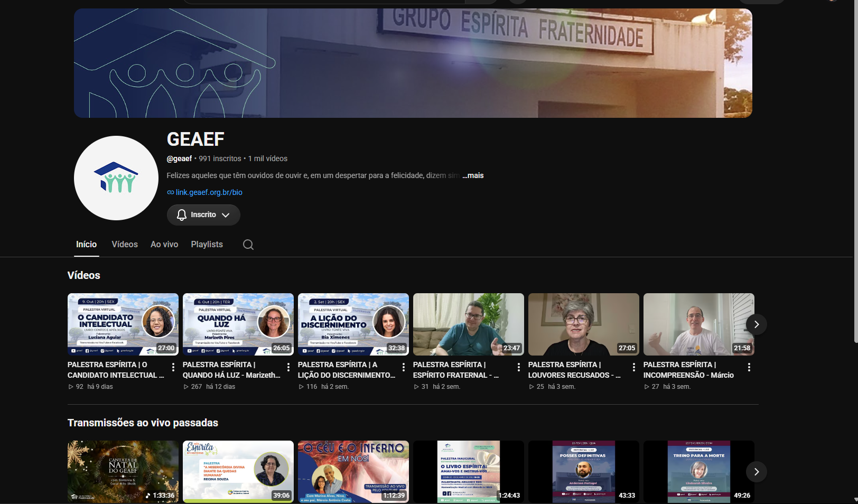Play QUANDO HÁ LUZ thumbnail (26:05)
Screen dimensions: 858x504
(238, 324)
